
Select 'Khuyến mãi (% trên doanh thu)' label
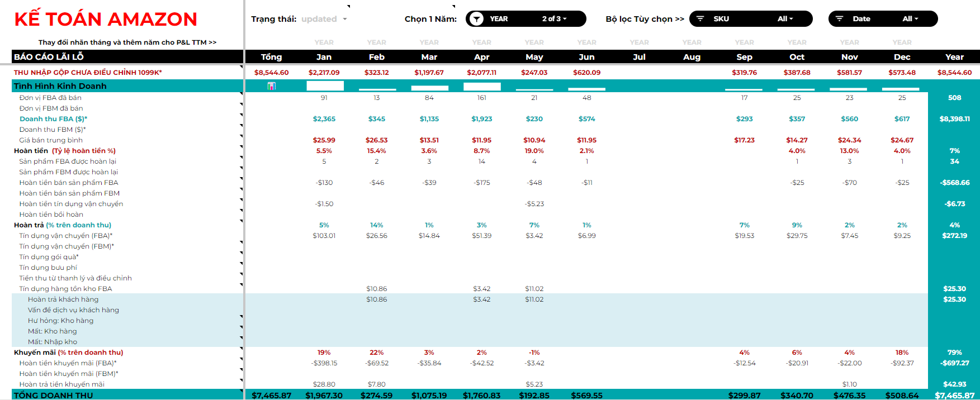69,353
